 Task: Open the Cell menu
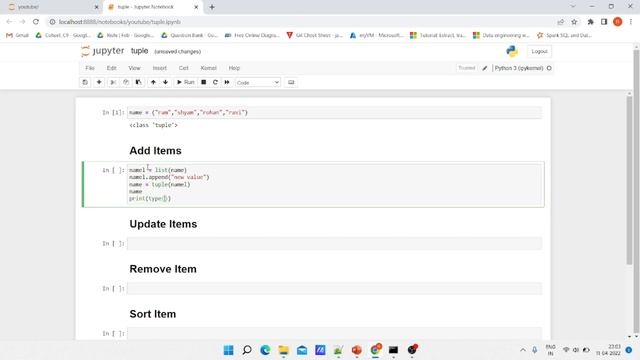click(x=184, y=68)
